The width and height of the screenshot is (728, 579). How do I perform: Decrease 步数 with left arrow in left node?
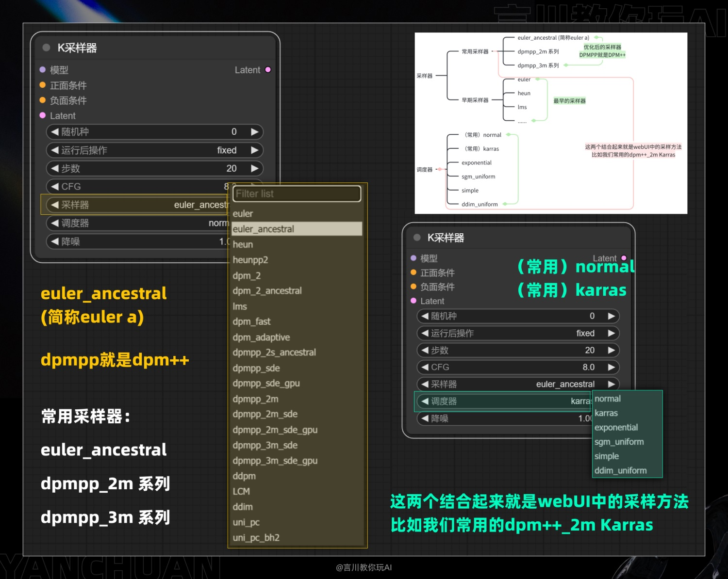54,168
